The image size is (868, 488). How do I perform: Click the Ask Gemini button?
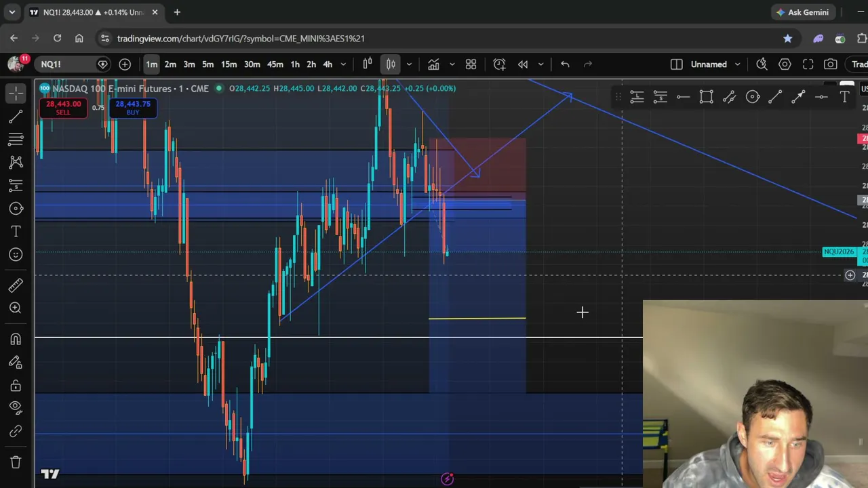[x=802, y=12]
